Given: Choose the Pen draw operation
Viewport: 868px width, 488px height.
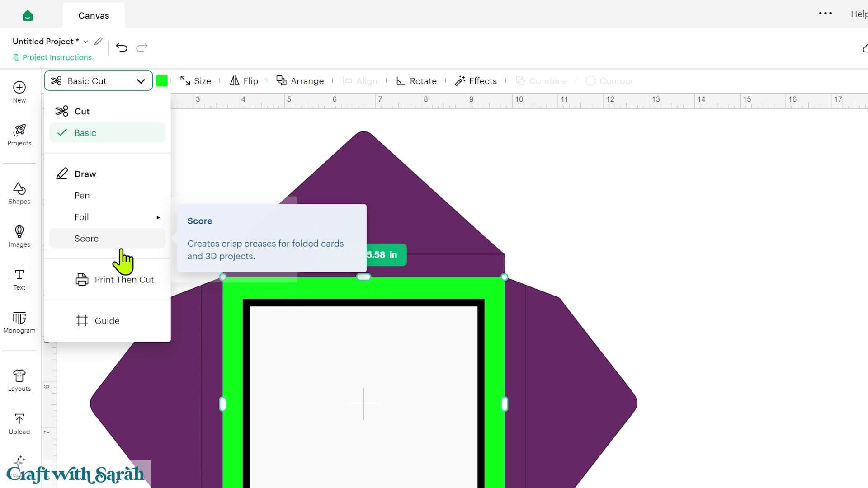Looking at the screenshot, I should (x=107, y=196).
